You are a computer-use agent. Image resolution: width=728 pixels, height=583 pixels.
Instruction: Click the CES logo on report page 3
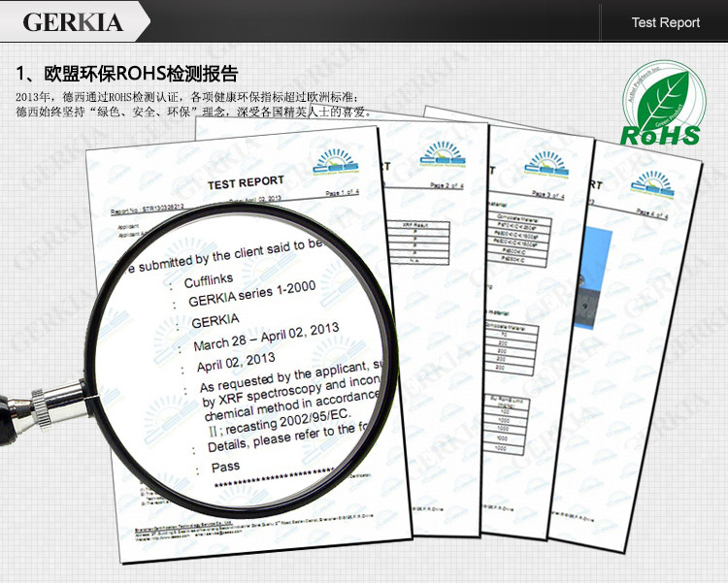(x=546, y=164)
